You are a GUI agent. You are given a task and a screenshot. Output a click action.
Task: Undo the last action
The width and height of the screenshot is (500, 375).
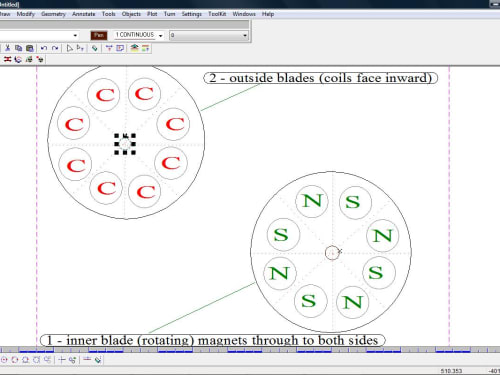tap(44, 48)
